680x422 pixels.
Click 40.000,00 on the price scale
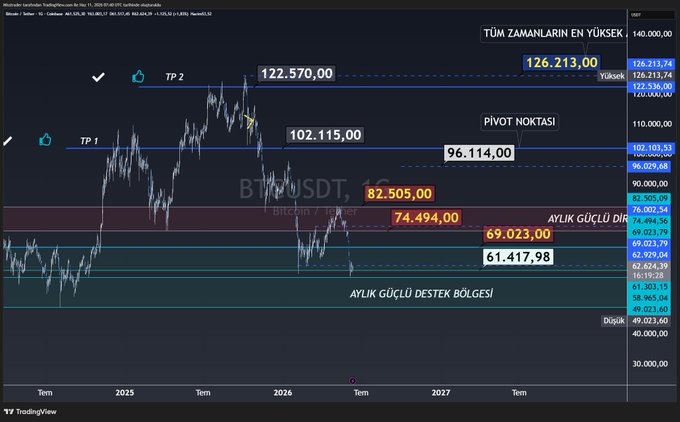650,334
